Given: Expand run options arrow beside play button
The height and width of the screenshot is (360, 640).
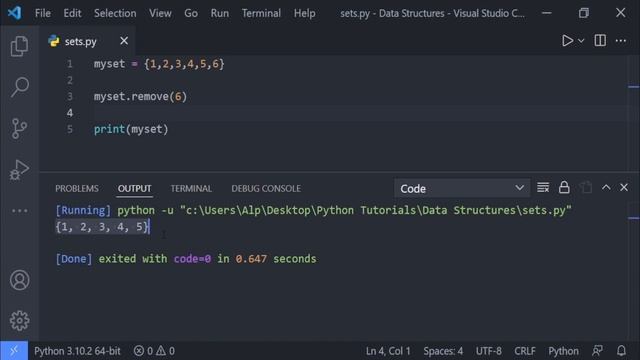Looking at the screenshot, I should coord(581,41).
